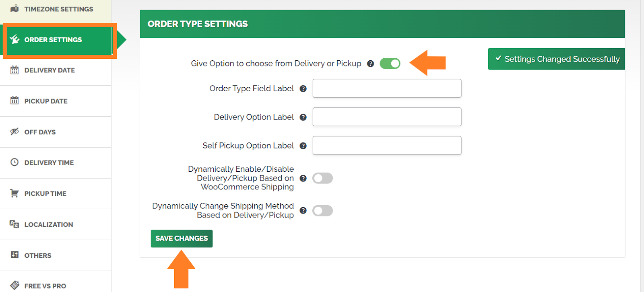
Task: Turn on Dynamically Change Shipping Method toggle
Action: tap(322, 211)
